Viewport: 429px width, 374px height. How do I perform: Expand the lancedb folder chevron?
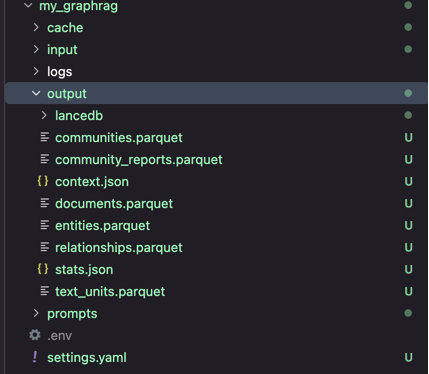click(44, 115)
